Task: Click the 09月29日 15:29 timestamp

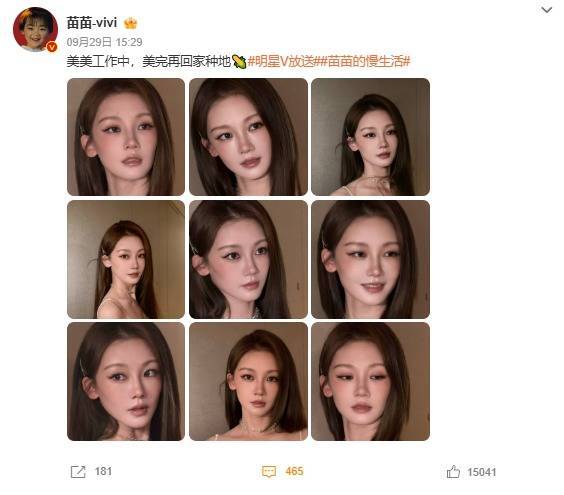Action: point(104,42)
